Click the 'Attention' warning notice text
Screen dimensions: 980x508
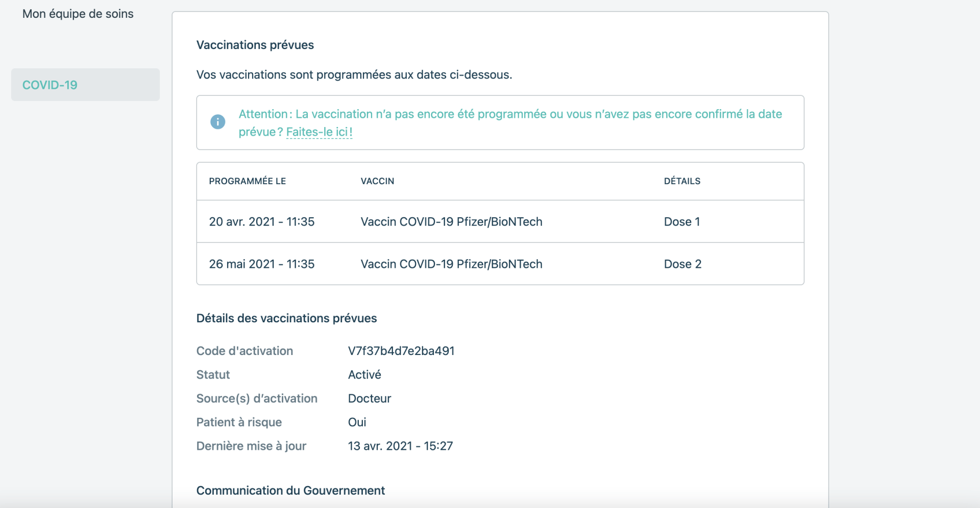tap(510, 123)
